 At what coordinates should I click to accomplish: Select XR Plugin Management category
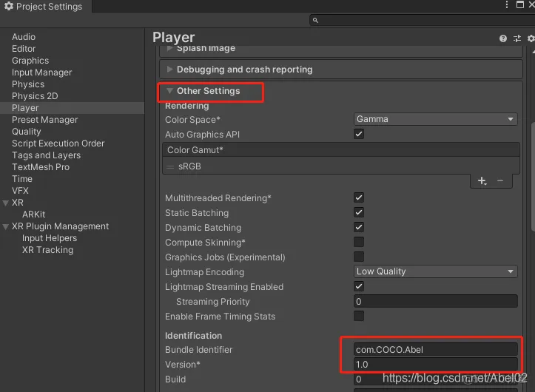point(61,226)
